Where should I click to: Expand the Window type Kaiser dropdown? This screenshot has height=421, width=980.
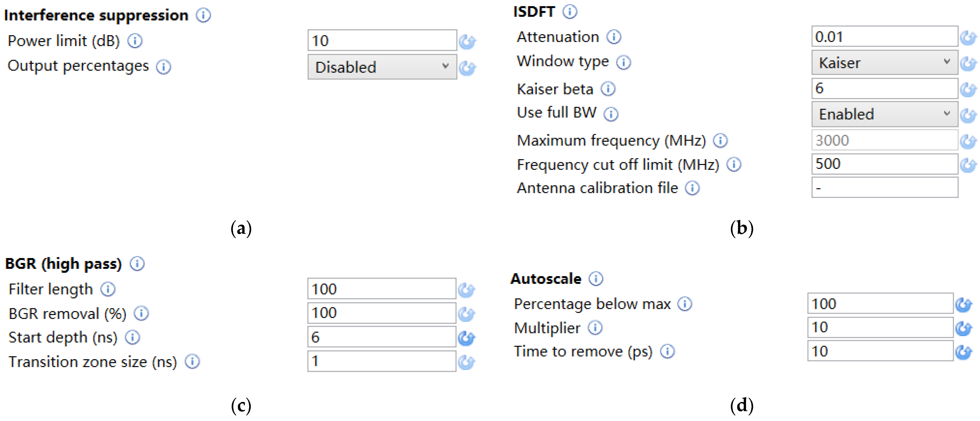884,63
